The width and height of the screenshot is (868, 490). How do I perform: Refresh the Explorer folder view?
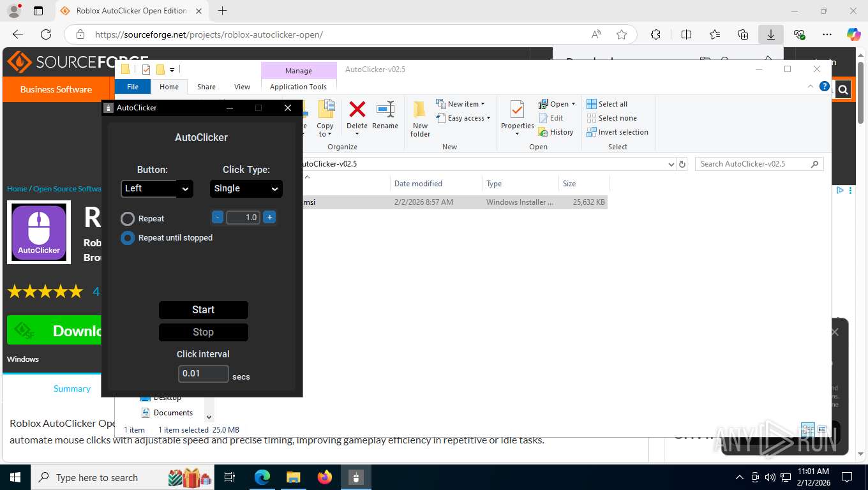(682, 164)
